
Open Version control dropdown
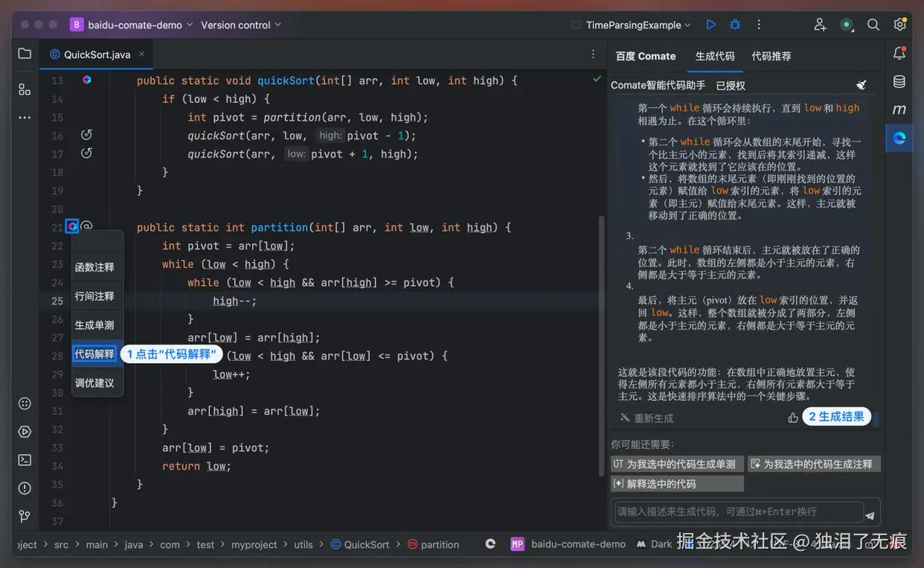coord(241,25)
